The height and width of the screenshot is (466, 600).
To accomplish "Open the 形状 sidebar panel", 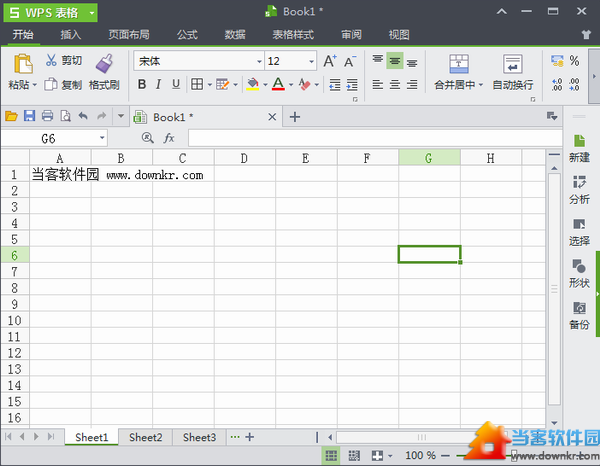I will (x=579, y=274).
